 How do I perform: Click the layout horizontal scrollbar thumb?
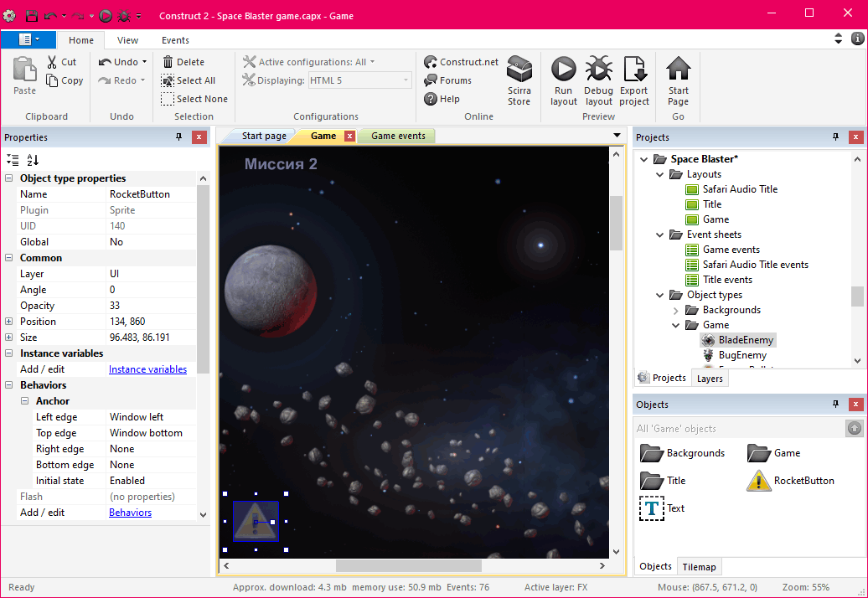[x=409, y=565]
